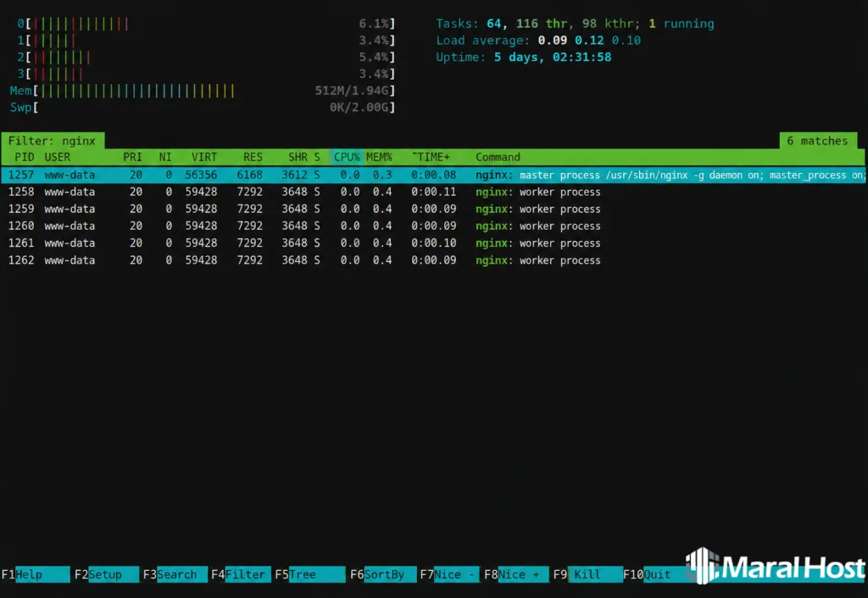Sort by VIRT column header
Screen dimensions: 868x598
[x=204, y=157]
